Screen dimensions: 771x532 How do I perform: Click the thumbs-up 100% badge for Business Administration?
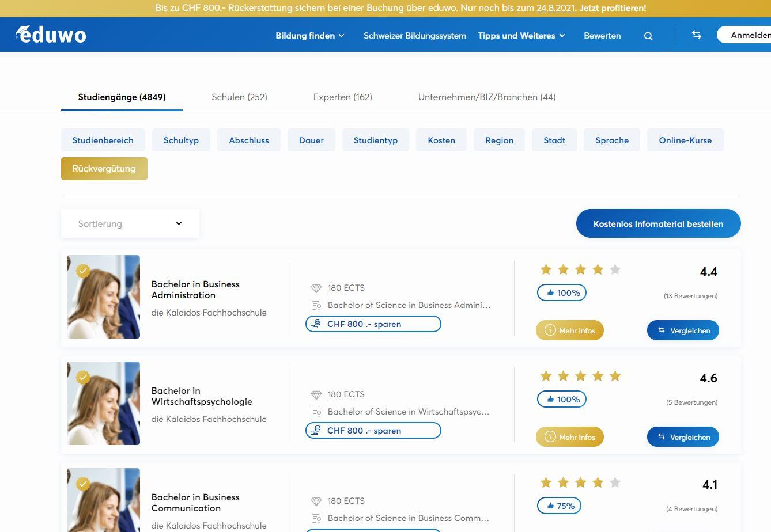[562, 292]
